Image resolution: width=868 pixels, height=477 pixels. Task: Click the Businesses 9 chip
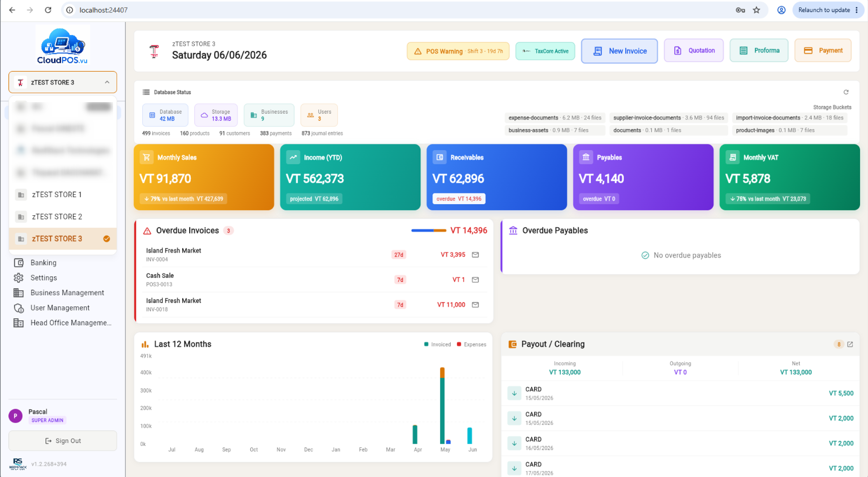point(269,115)
